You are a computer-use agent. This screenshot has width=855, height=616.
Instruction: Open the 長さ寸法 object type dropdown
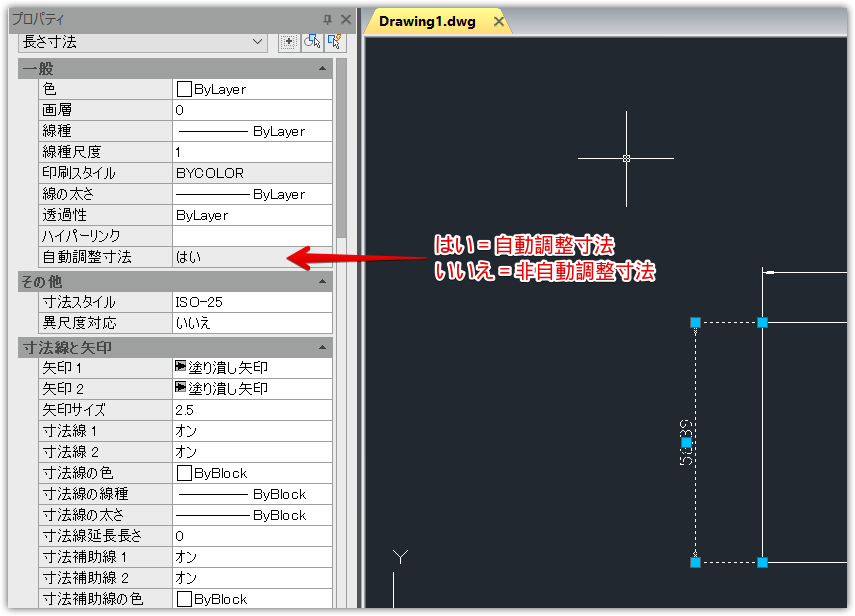click(143, 42)
